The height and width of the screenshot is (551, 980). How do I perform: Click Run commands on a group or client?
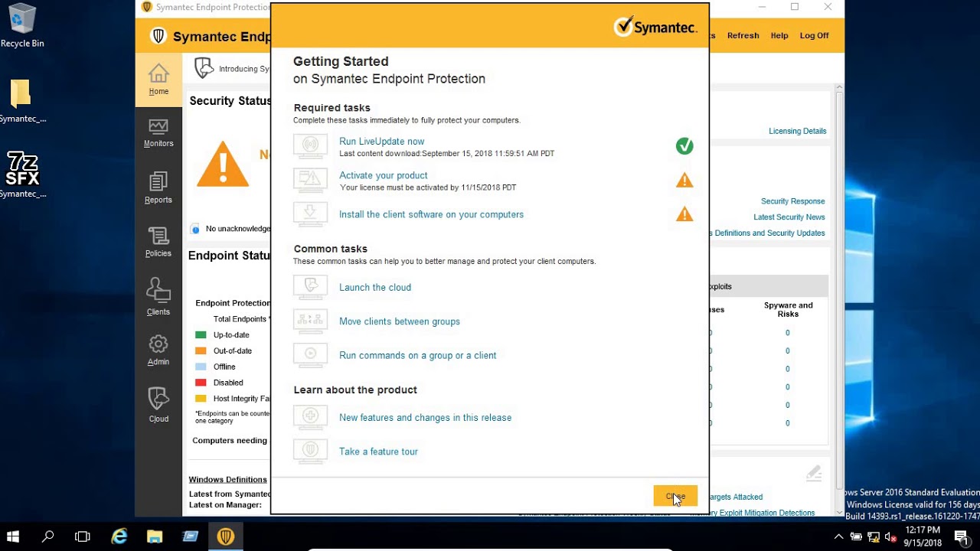(x=418, y=356)
